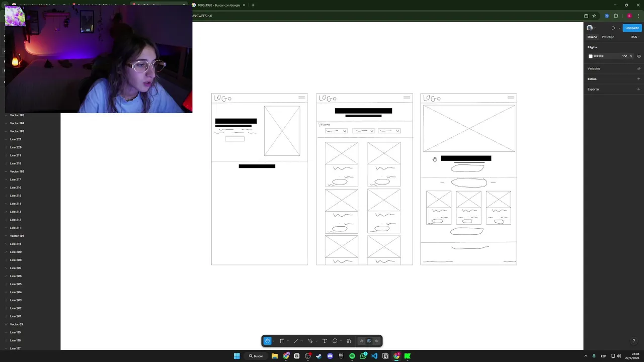This screenshot has width=644, height=362.
Task: Switch to Draw mode in the toolbar
Action: [x=361, y=341]
